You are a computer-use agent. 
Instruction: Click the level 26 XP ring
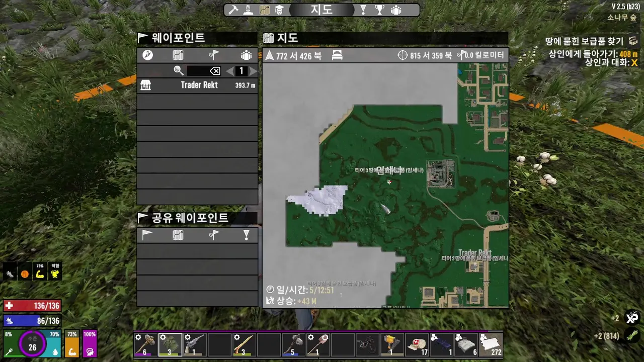32,343
